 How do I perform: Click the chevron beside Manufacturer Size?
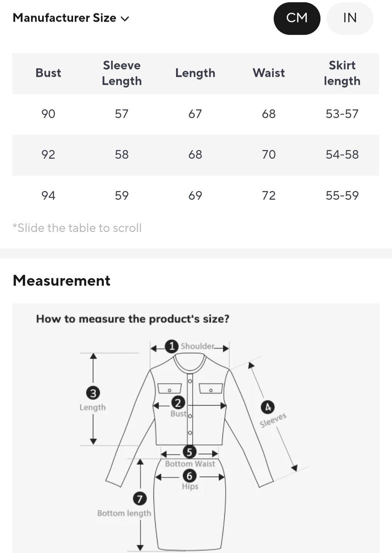[x=125, y=19]
